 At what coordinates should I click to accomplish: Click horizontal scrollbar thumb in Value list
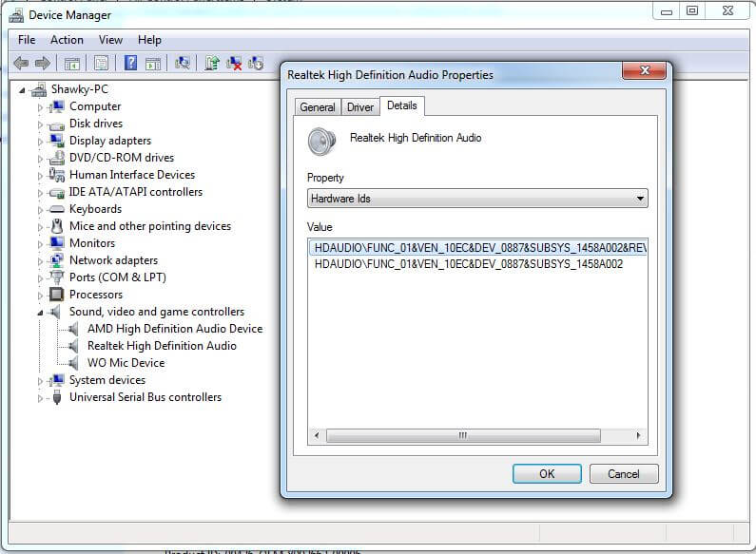click(x=463, y=435)
